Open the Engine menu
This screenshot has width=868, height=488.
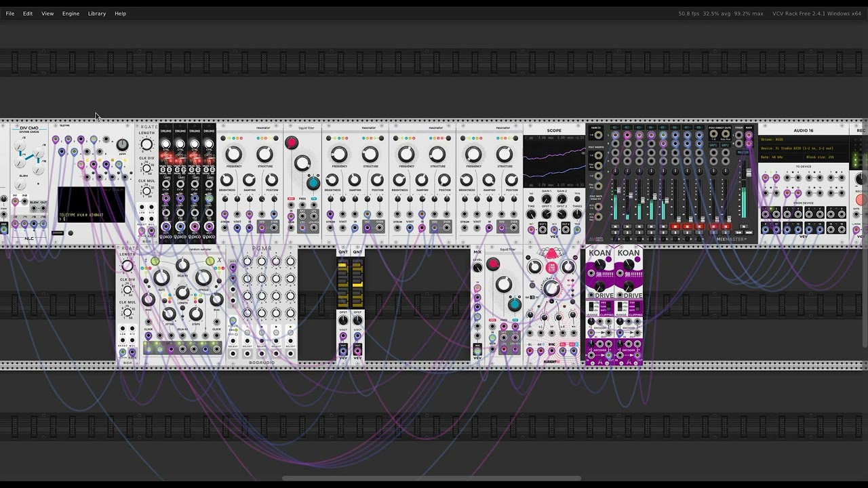click(71, 14)
